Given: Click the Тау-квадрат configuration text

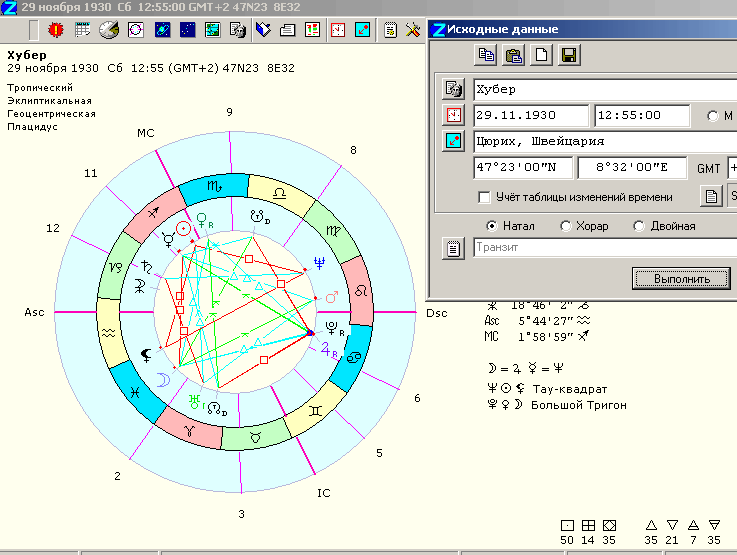Looking at the screenshot, I should pyautogui.click(x=569, y=389).
